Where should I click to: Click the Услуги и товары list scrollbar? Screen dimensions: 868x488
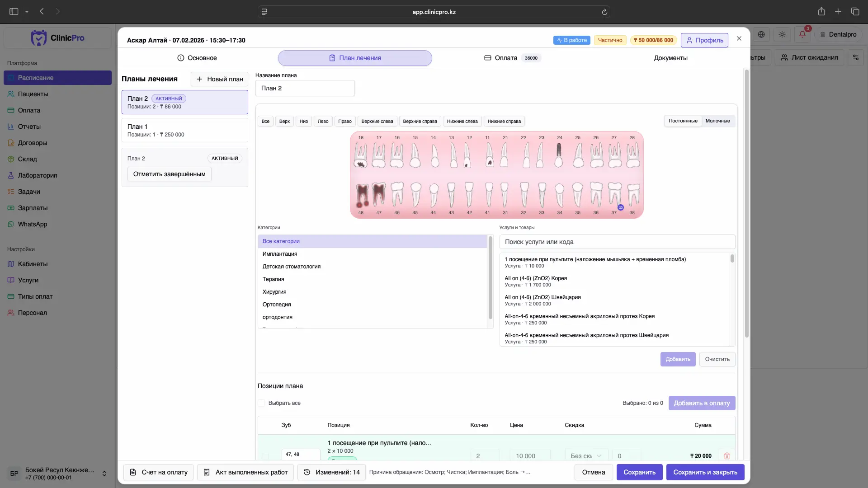732,258
